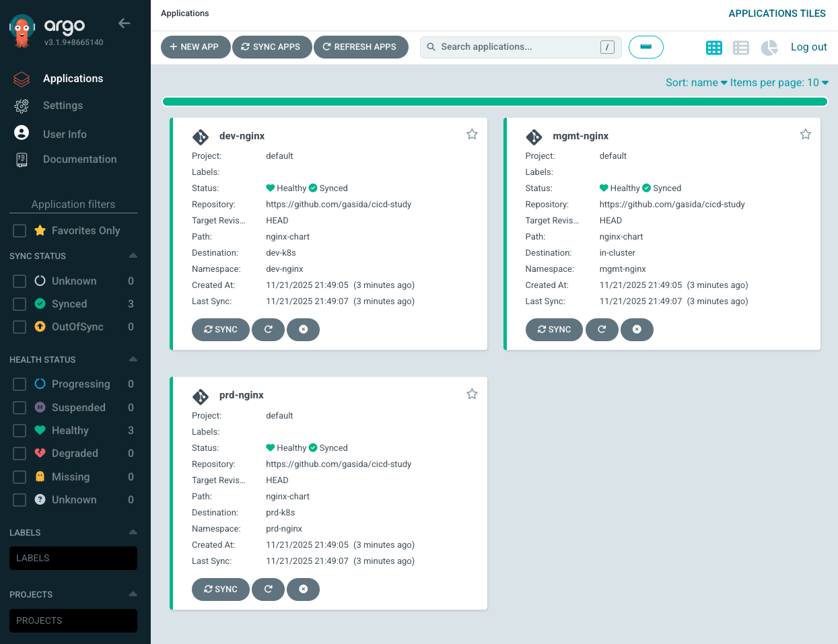Refresh the dev-nginx application

pos(268,330)
